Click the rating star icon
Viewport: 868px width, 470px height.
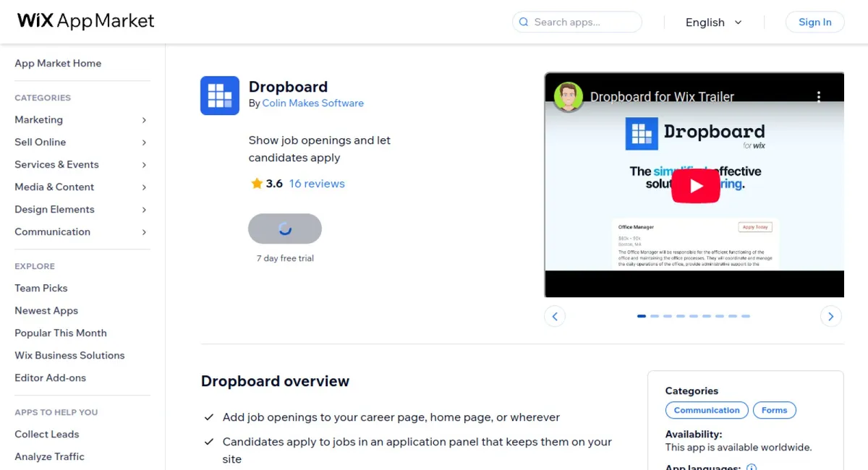256,184
